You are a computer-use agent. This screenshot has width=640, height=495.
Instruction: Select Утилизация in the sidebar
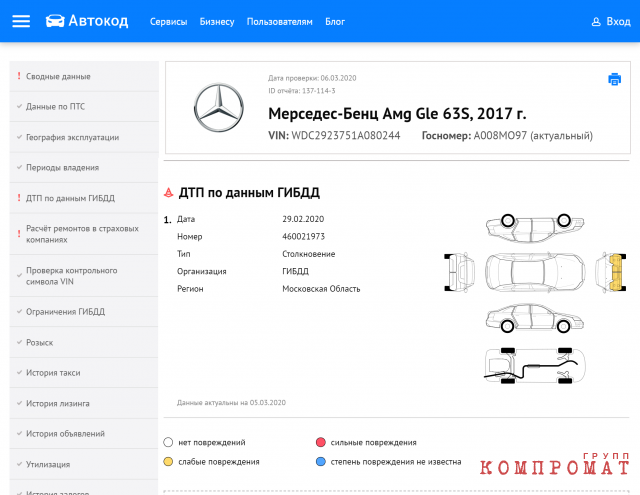(84, 464)
